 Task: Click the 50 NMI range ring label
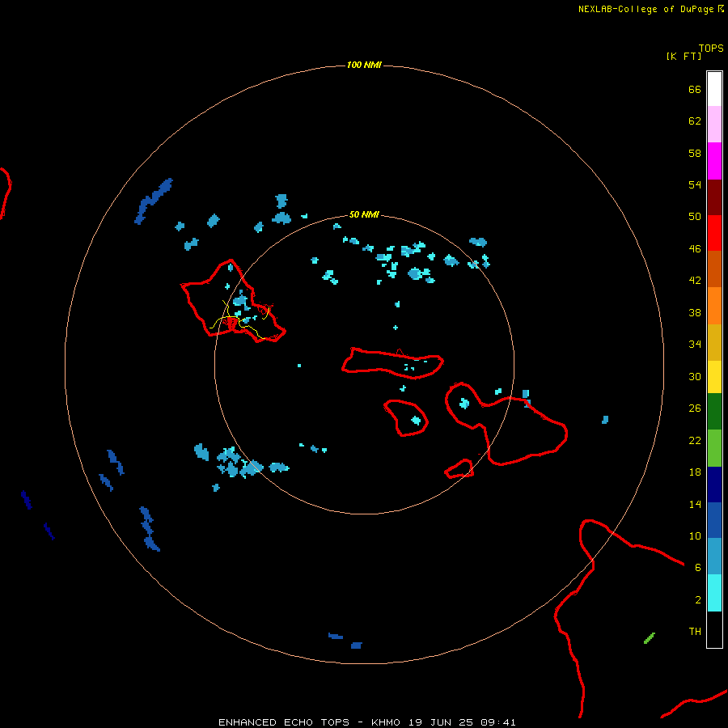[x=364, y=214]
